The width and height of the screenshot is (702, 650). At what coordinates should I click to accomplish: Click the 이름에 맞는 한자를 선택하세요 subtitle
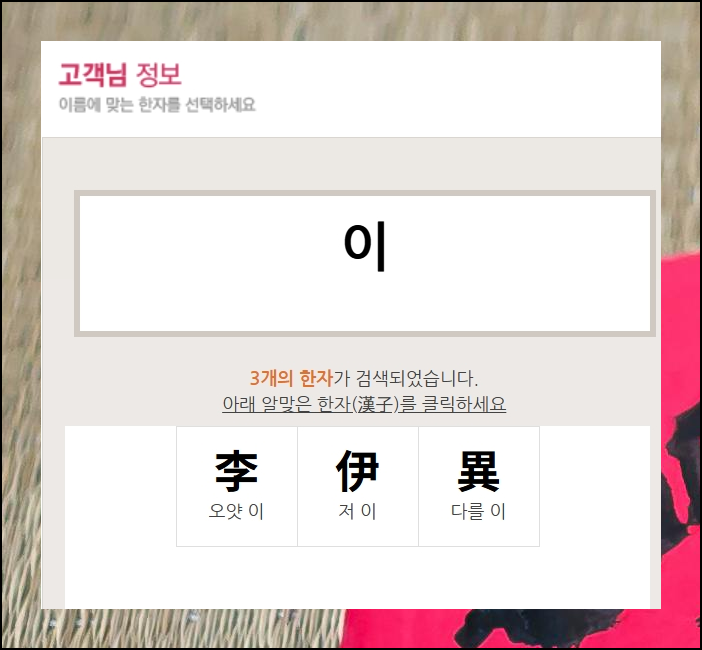coord(157,105)
